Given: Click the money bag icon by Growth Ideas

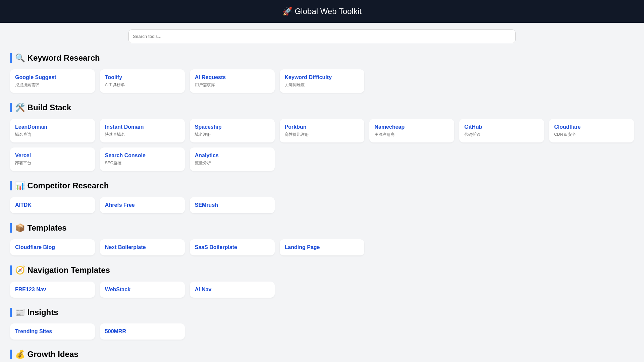Looking at the screenshot, I should point(20,354).
